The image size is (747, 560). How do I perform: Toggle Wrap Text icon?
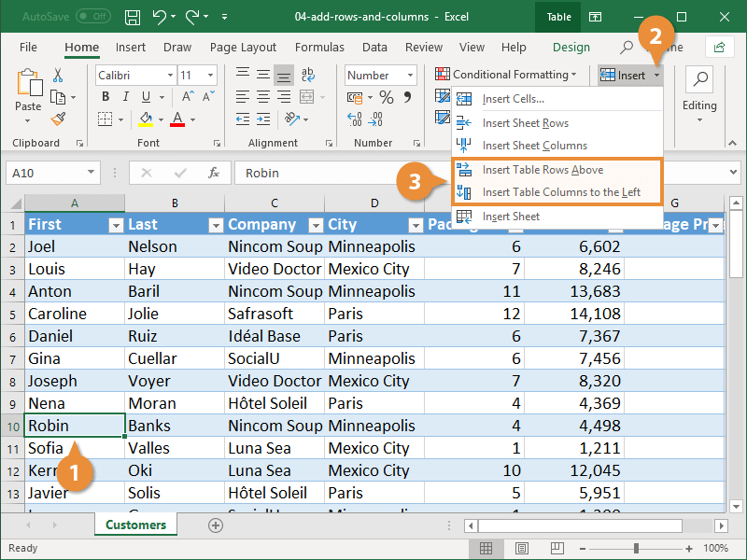(308, 75)
